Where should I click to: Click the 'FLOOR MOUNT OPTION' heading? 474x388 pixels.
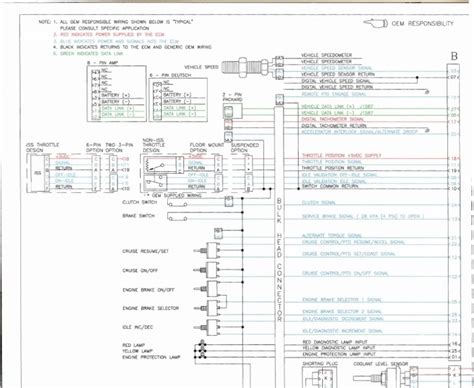coord(207,148)
